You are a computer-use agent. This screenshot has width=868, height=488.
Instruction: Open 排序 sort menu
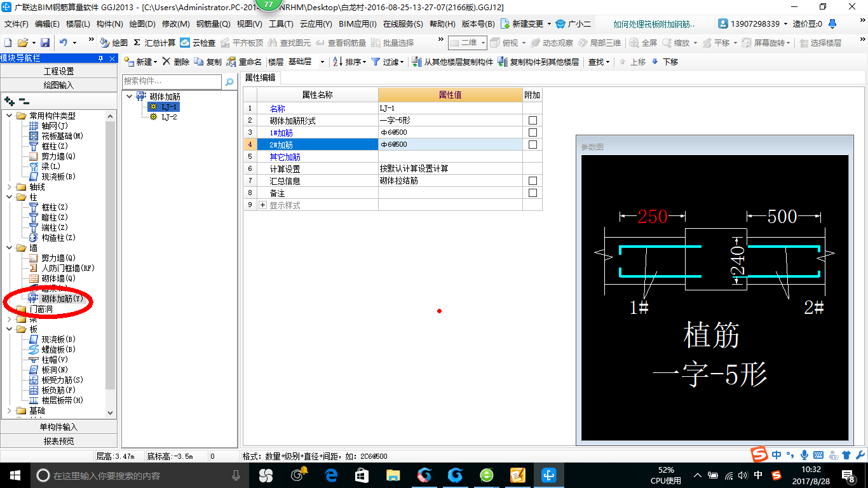click(x=349, y=62)
